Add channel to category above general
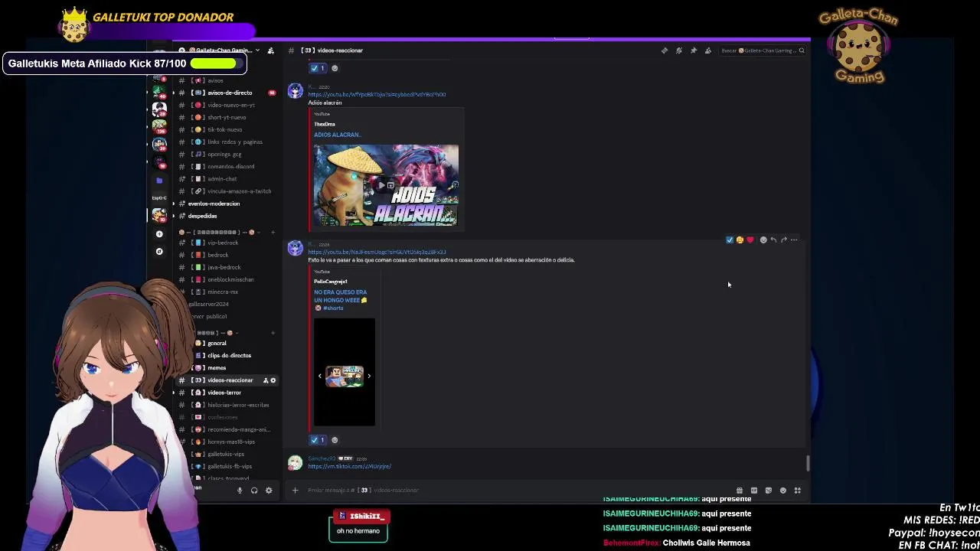The height and width of the screenshot is (551, 980). pos(273,333)
